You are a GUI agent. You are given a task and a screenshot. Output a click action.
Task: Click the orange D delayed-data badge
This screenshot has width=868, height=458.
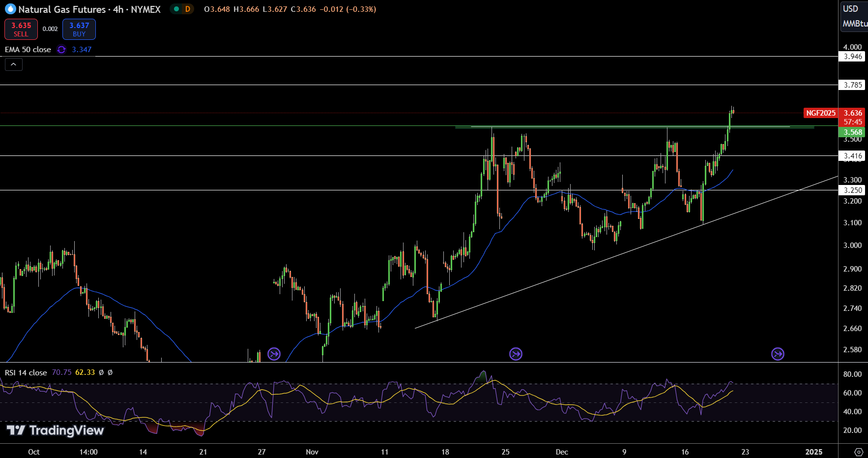[188, 9]
